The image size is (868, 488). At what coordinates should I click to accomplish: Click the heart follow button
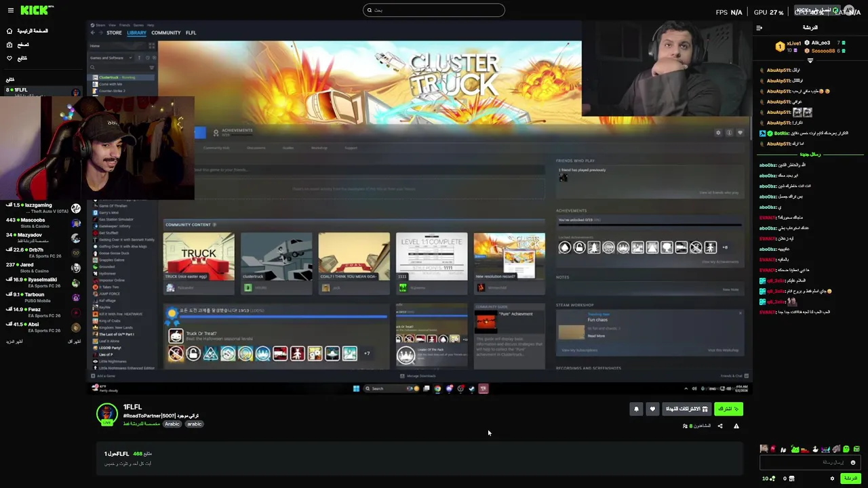[652, 409]
